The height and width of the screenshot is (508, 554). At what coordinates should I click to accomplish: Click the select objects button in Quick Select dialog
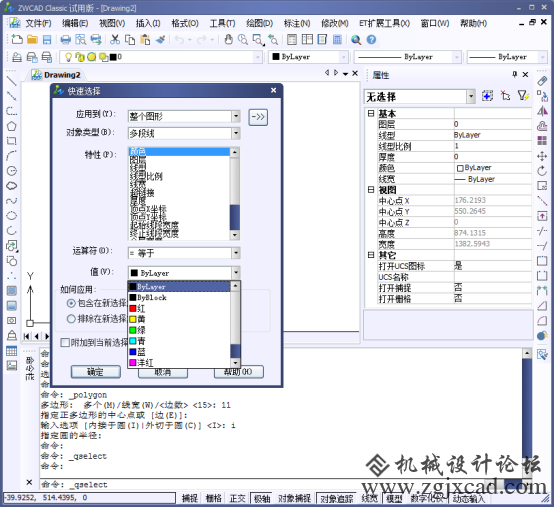point(258,117)
